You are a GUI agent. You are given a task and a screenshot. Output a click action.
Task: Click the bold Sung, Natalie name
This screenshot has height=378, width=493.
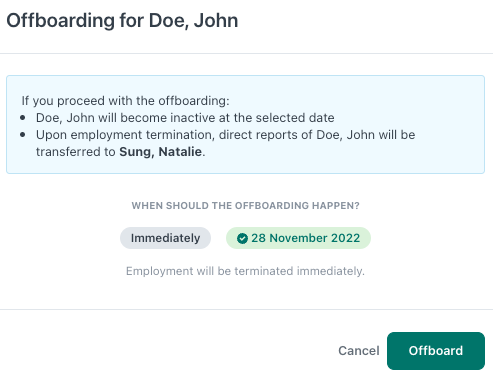coord(160,152)
